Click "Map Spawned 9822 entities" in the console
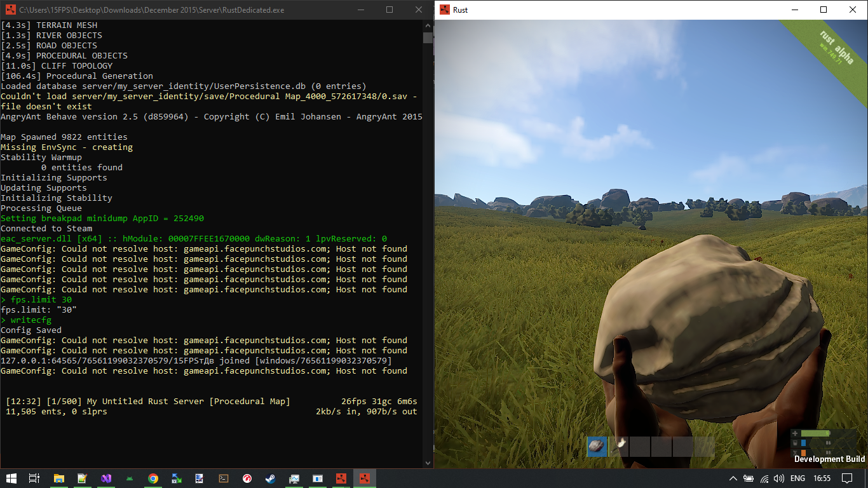Image resolution: width=868 pixels, height=488 pixels. [x=64, y=137]
